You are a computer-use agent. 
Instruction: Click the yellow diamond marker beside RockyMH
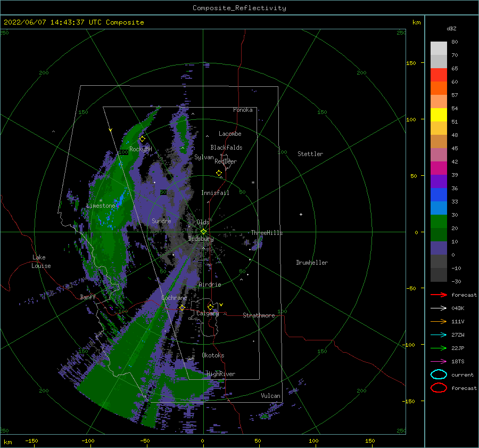[142, 139]
